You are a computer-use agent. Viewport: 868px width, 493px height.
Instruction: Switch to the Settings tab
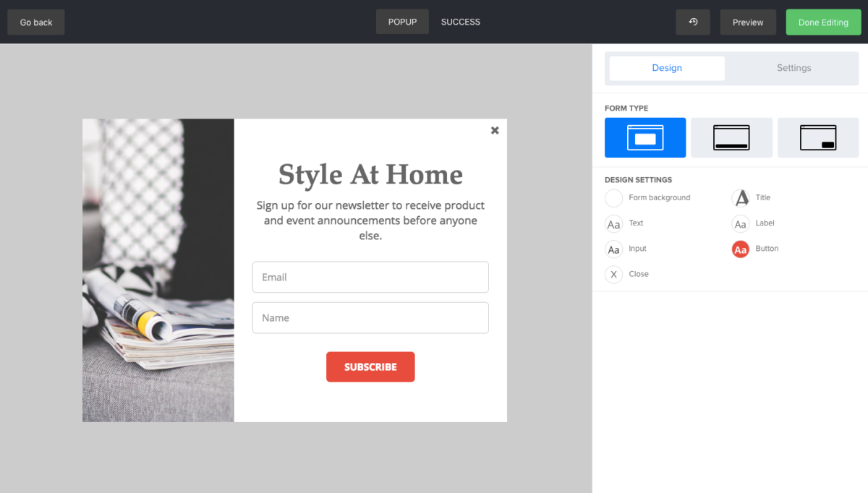point(793,67)
